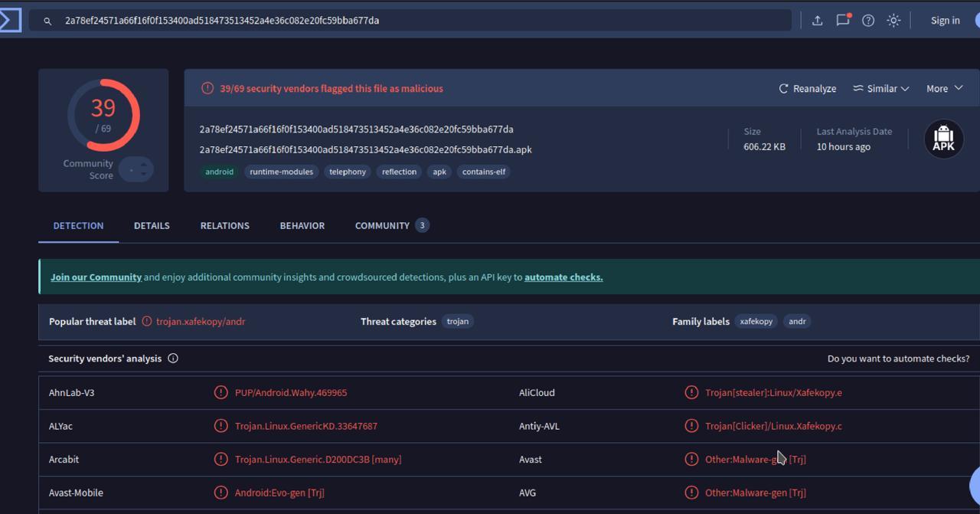Click the search magnifier icon
Image resolution: width=980 pixels, height=514 pixels.
pyautogui.click(x=47, y=21)
